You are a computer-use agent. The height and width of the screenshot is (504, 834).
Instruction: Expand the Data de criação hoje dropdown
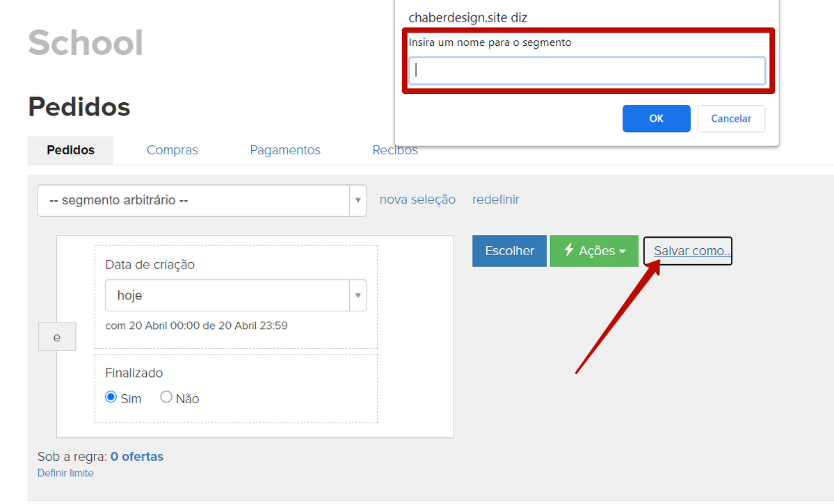(x=236, y=295)
